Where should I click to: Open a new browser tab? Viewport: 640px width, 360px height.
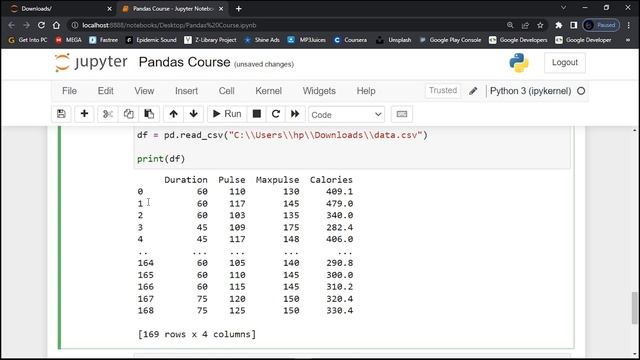click(x=239, y=9)
